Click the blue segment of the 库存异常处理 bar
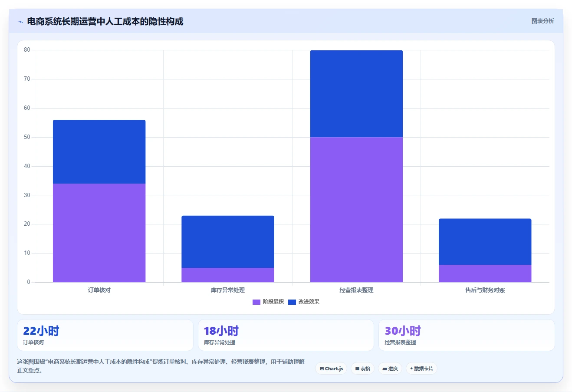 coord(228,242)
